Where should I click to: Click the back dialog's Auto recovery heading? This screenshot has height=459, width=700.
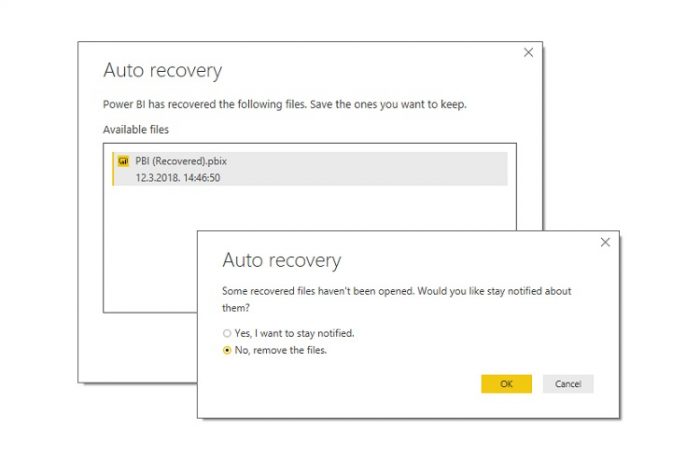(162, 71)
